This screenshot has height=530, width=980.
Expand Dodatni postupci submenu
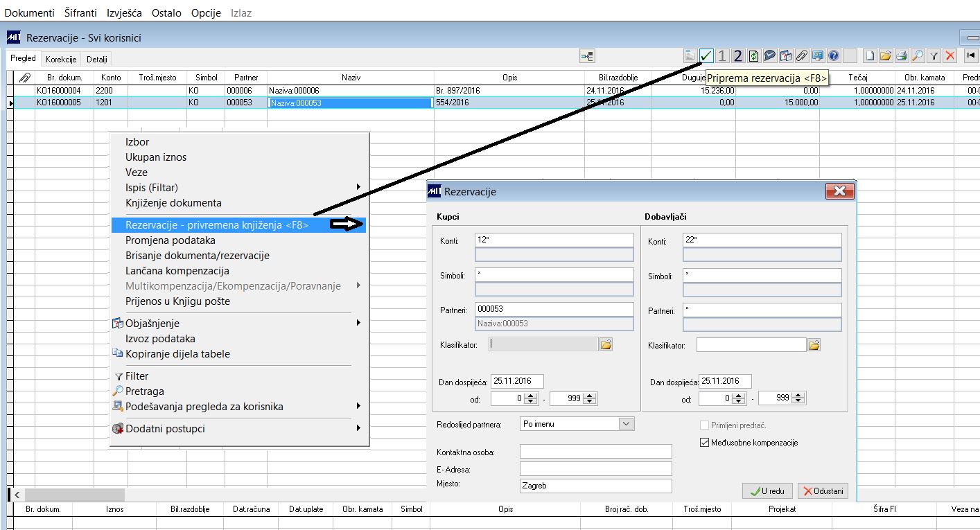[x=358, y=428]
